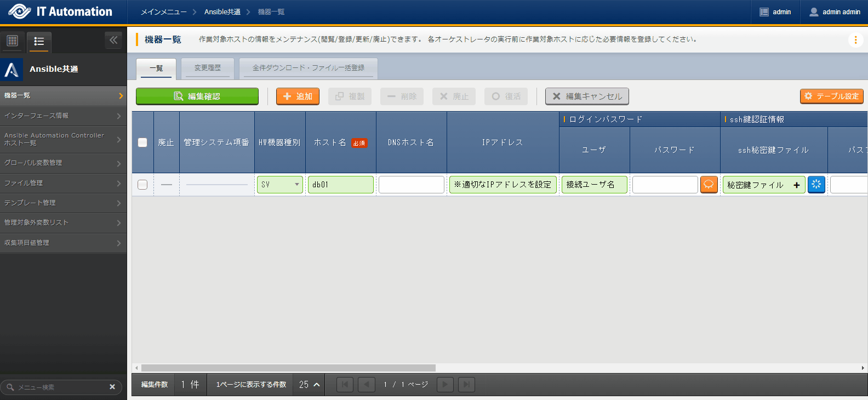Viewport: 868px width, 400px height.
Task: Click the blue ssh key file icon
Action: (816, 185)
